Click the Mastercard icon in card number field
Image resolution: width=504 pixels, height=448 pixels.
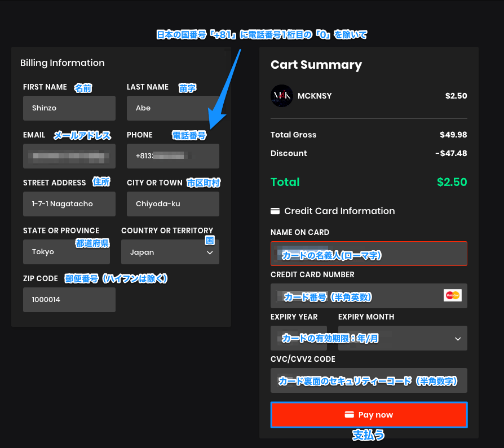point(452,295)
